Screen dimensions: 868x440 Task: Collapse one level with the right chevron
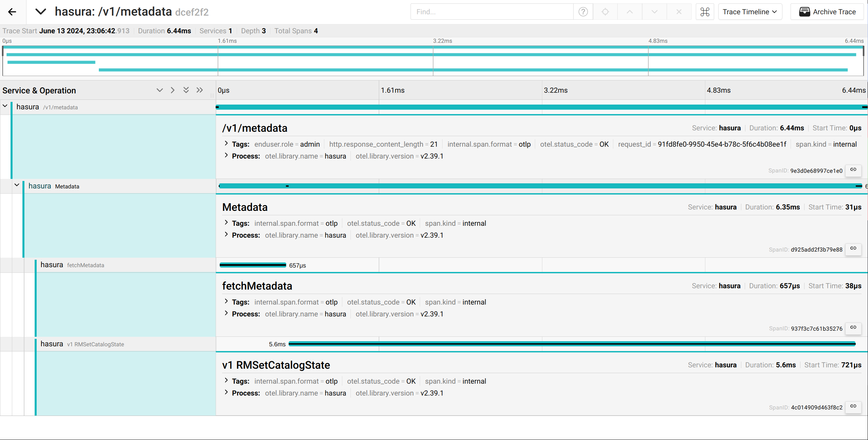173,90
